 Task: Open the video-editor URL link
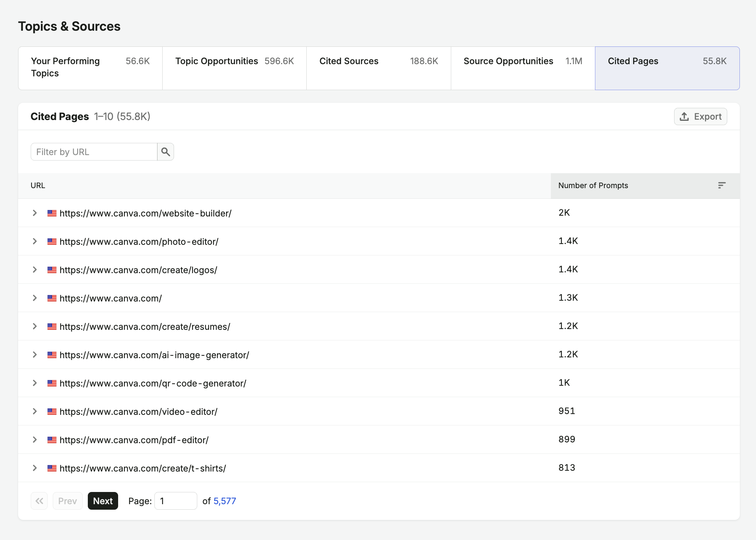(139, 412)
